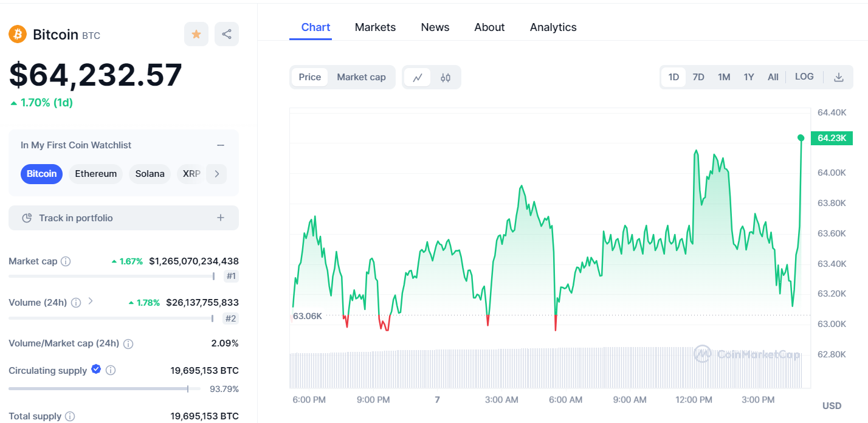Viewport: 868px width, 423px height.
Task: Switch to line chart view icon
Action: 418,77
